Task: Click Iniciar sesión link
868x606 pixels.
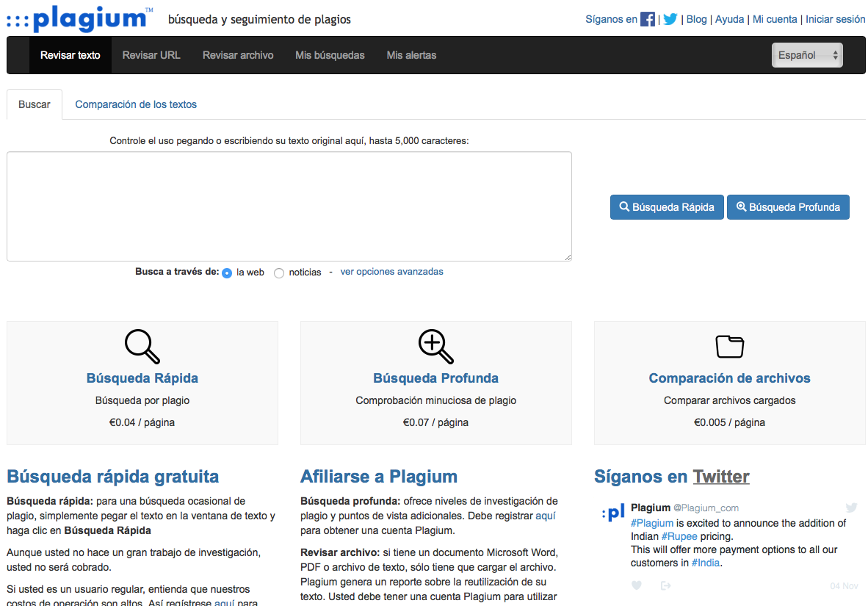Action: [x=835, y=19]
